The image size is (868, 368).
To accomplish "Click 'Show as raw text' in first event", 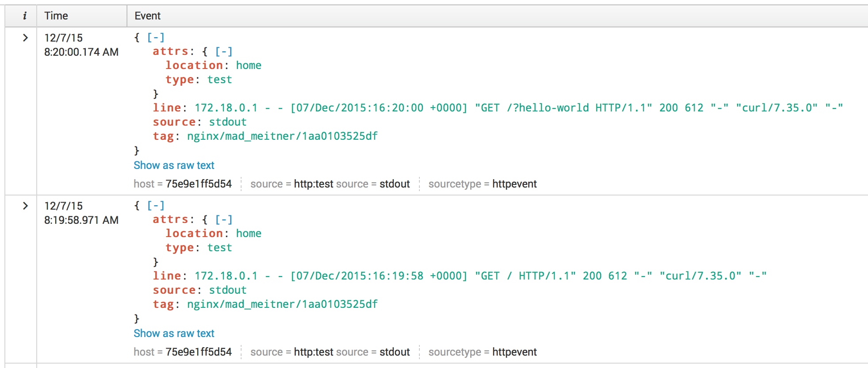I will point(174,165).
